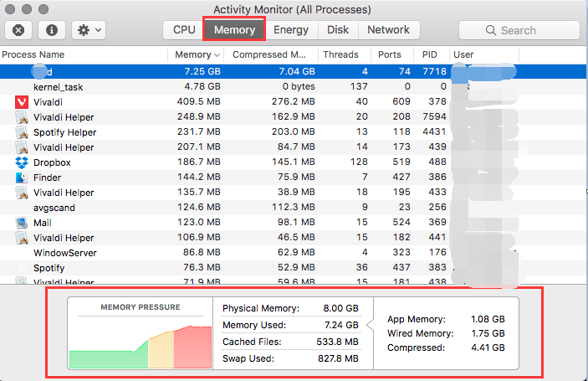Click the Cached Files 533.8 MB value
This screenshot has width=588, height=381.
(337, 342)
